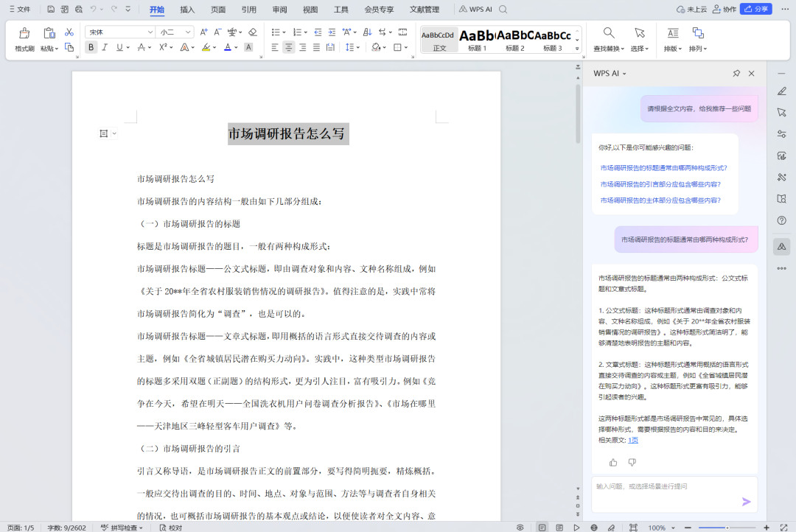Set align right paragraph

[303, 47]
